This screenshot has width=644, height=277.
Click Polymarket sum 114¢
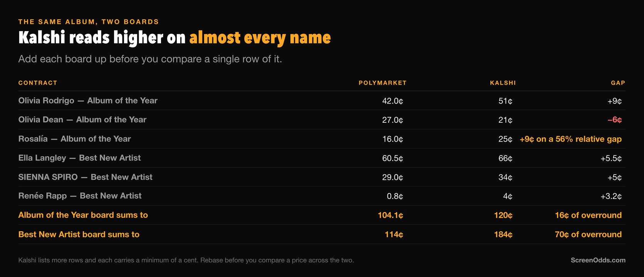[x=394, y=234]
